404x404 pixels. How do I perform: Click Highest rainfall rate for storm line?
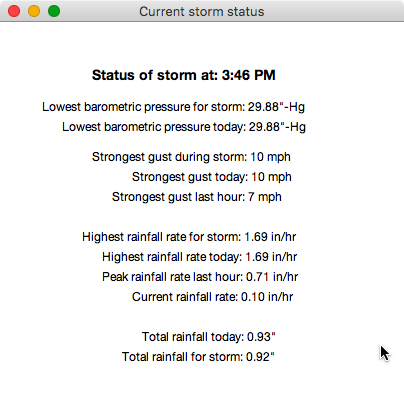point(189,237)
